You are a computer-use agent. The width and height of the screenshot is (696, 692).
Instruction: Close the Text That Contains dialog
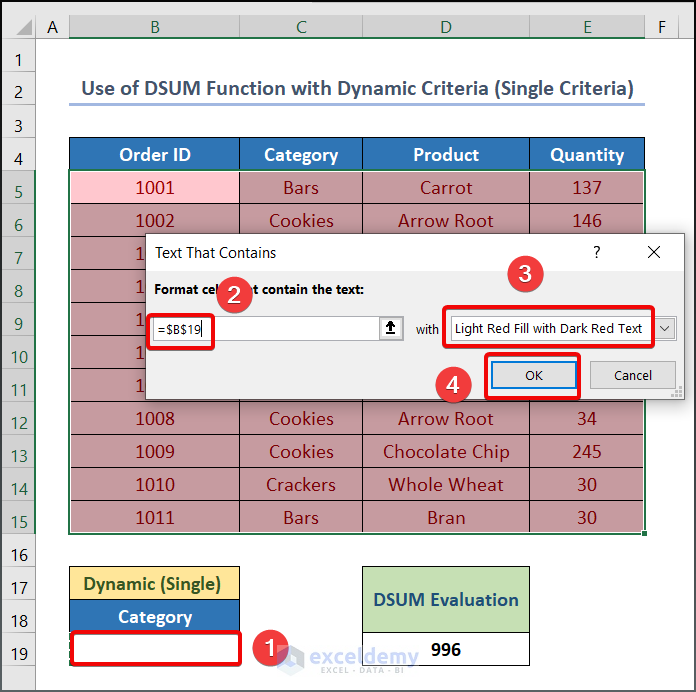pyautogui.click(x=653, y=252)
